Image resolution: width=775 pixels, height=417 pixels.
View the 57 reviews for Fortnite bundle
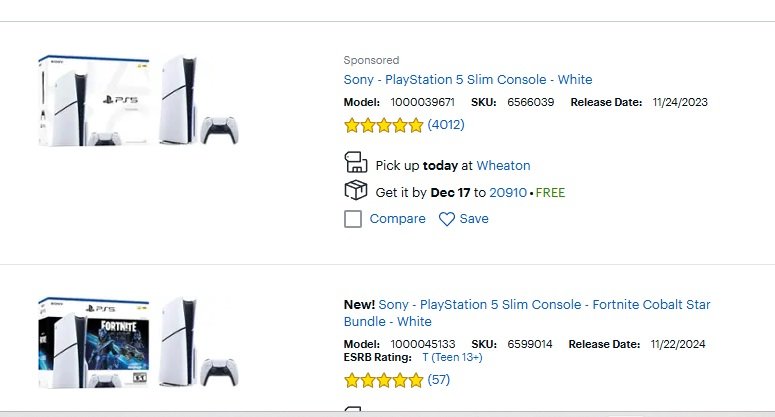click(438, 380)
